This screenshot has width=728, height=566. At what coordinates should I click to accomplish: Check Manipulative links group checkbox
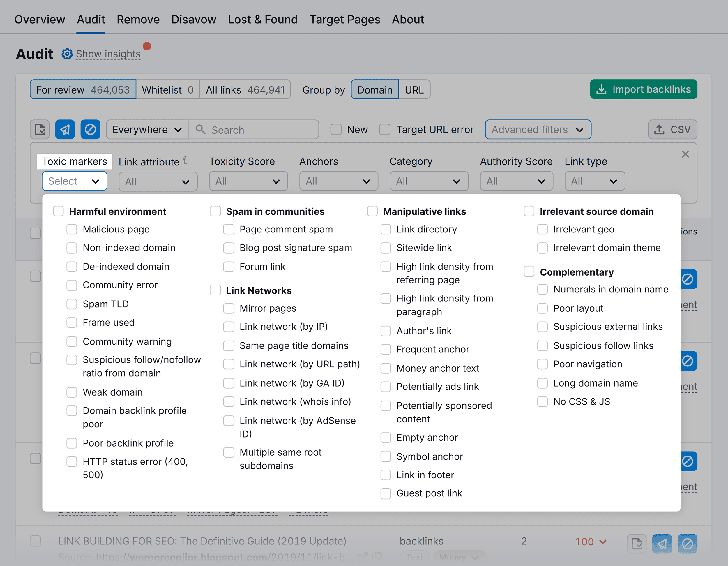(x=372, y=211)
